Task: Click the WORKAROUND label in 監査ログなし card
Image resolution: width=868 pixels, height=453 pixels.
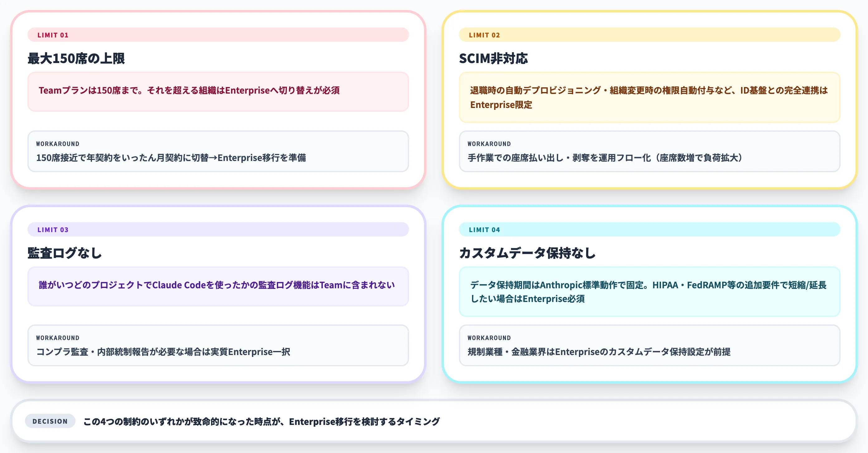Action: click(58, 338)
